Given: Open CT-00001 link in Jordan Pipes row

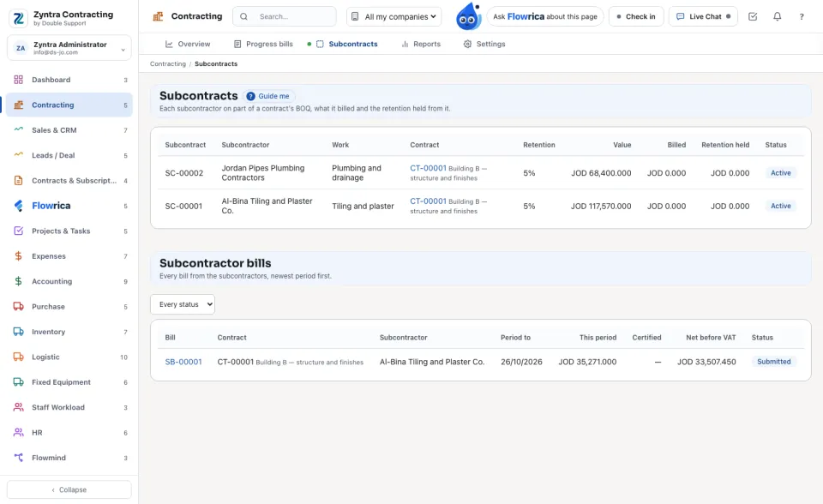Looking at the screenshot, I should 428,168.
